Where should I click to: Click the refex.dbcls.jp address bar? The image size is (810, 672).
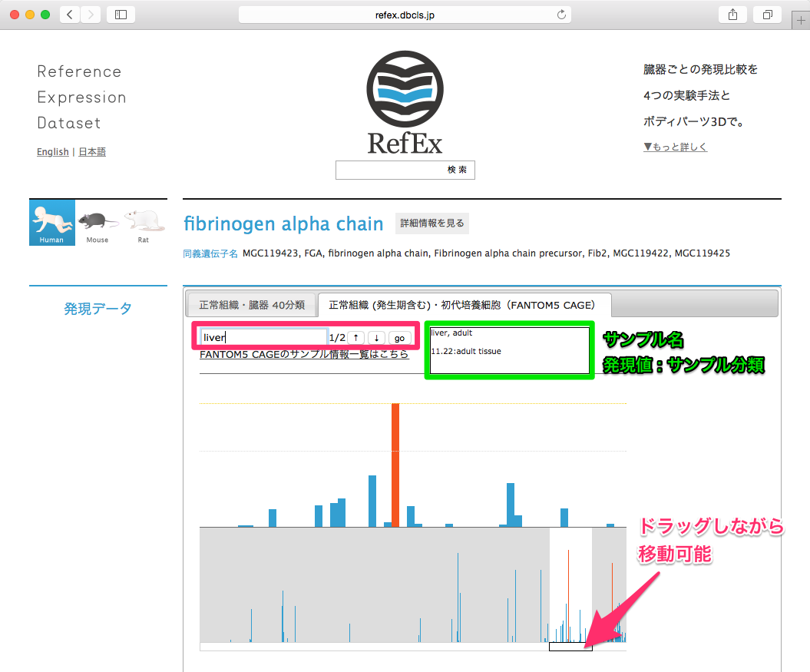[405, 15]
